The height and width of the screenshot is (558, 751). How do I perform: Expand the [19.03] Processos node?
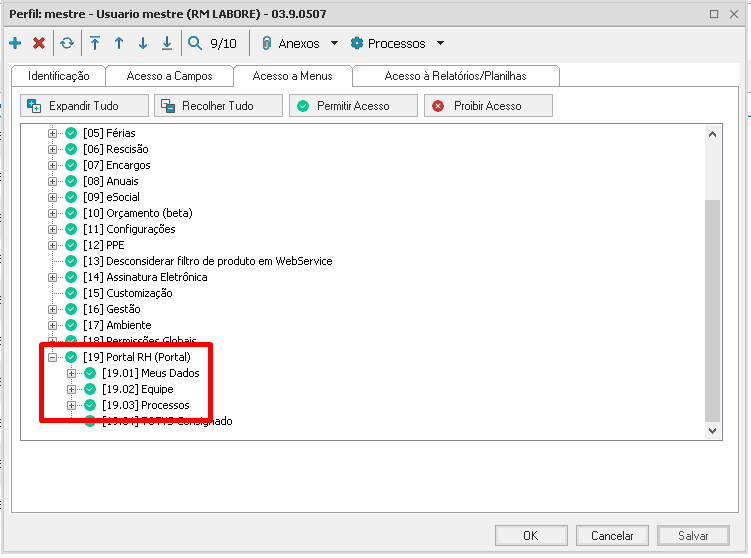tap(71, 405)
